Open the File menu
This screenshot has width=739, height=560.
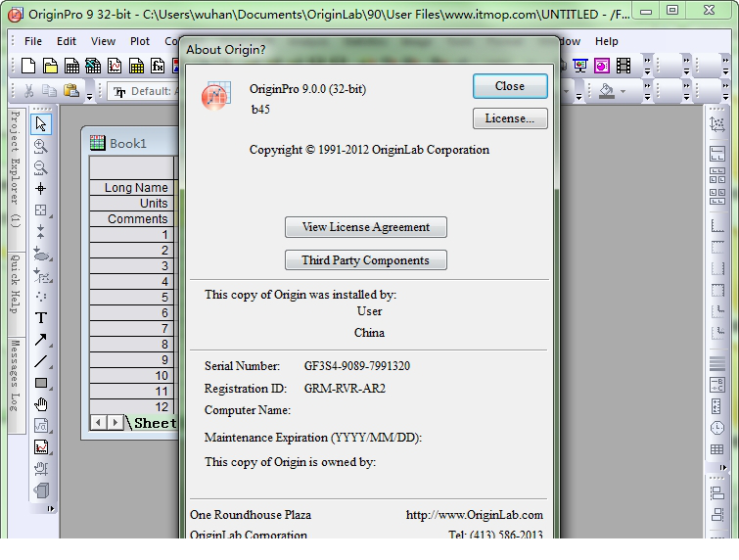[33, 41]
